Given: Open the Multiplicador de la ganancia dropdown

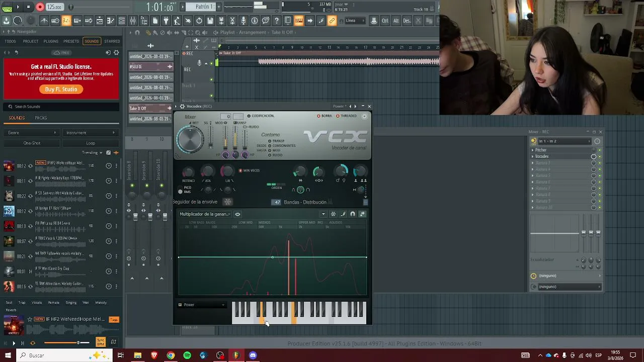Looking at the screenshot, I should tap(205, 214).
